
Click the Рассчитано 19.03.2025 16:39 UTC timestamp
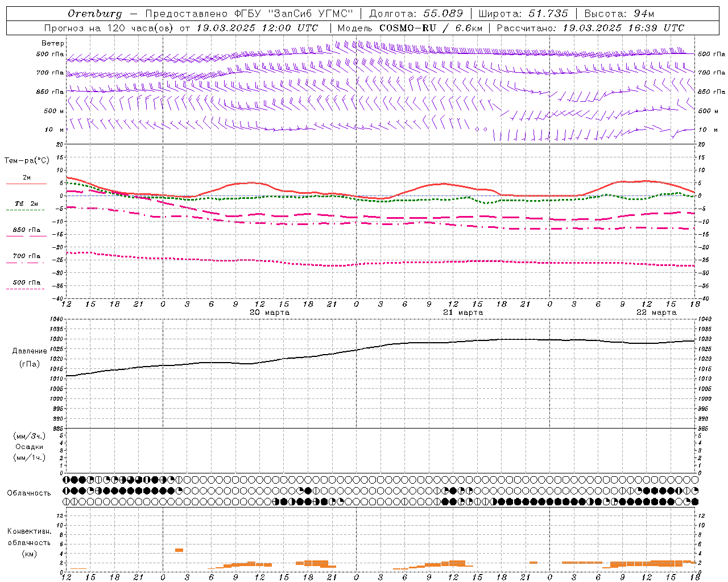[590, 28]
